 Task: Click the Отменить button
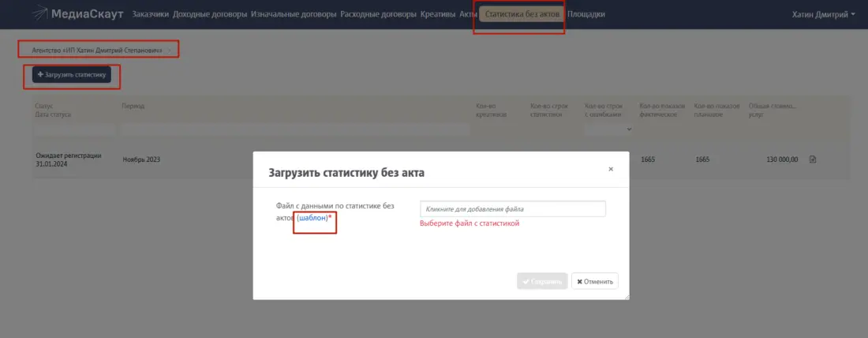tap(594, 281)
